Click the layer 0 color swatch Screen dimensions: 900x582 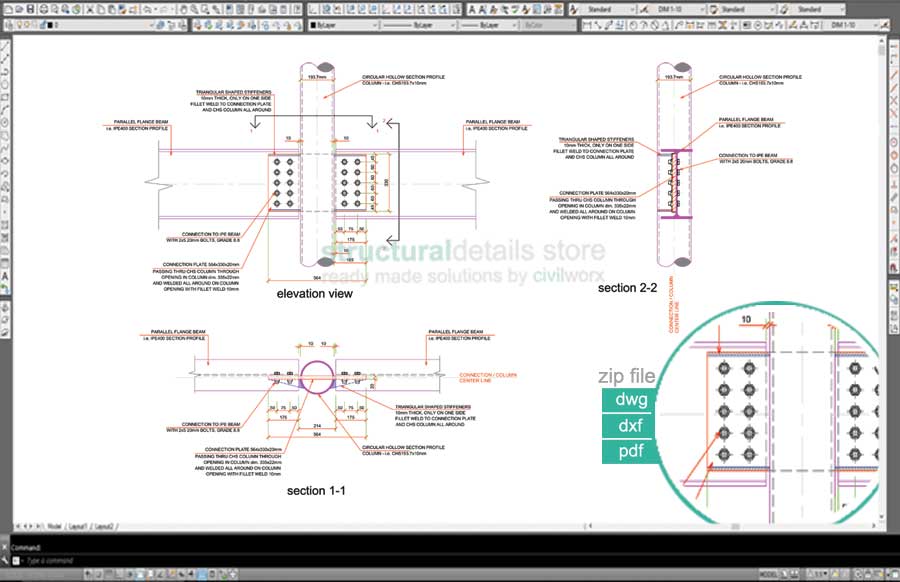click(50, 25)
